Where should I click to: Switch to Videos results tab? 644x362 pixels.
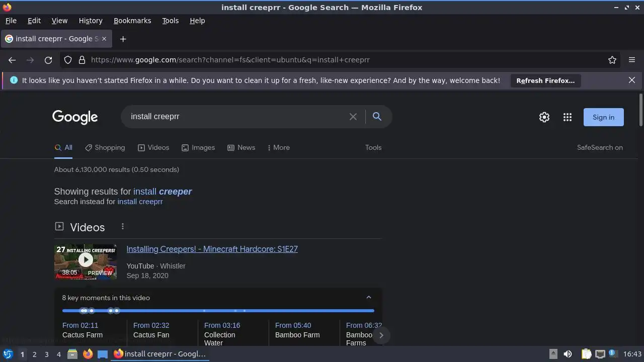153,147
